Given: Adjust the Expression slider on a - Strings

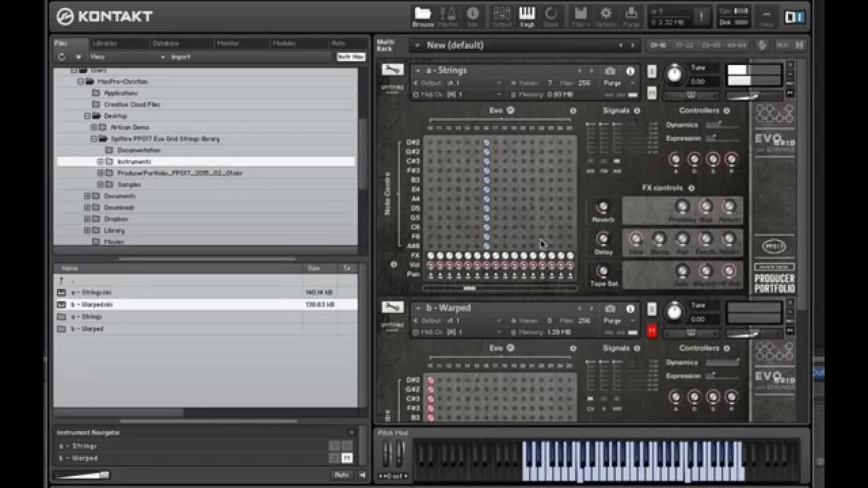Looking at the screenshot, I should [x=722, y=138].
